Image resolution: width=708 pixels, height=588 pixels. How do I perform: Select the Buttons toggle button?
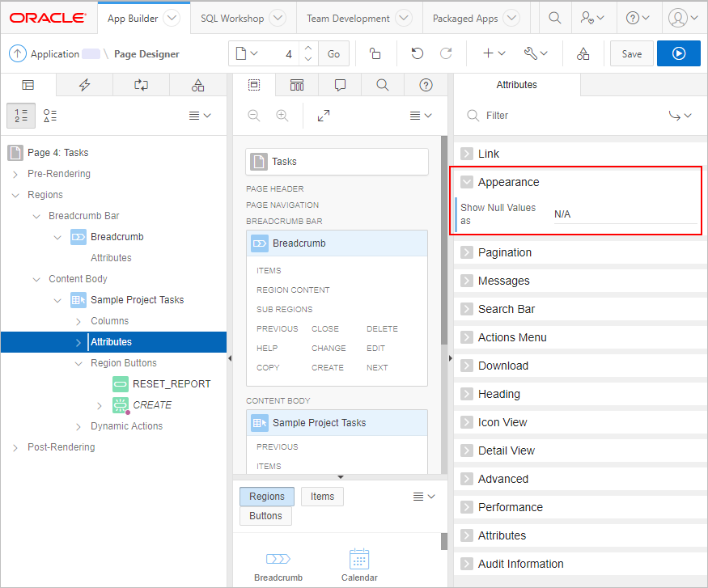point(265,516)
